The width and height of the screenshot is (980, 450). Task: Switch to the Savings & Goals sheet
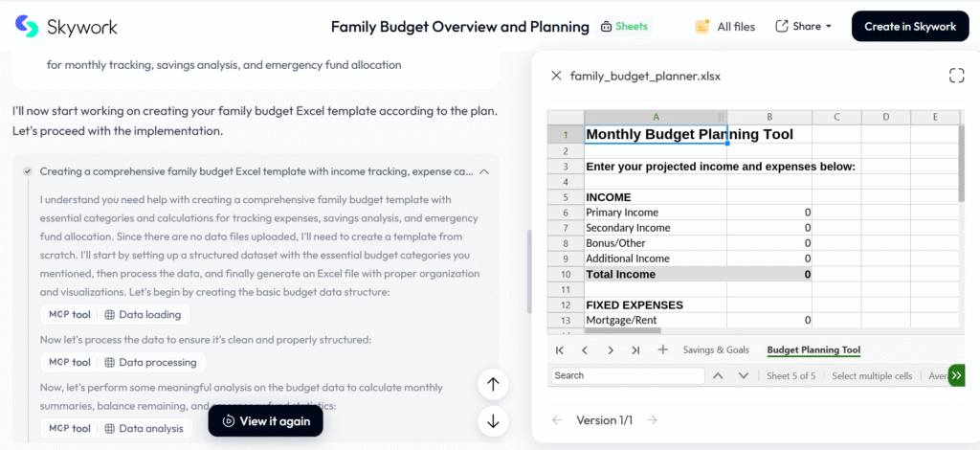716,350
